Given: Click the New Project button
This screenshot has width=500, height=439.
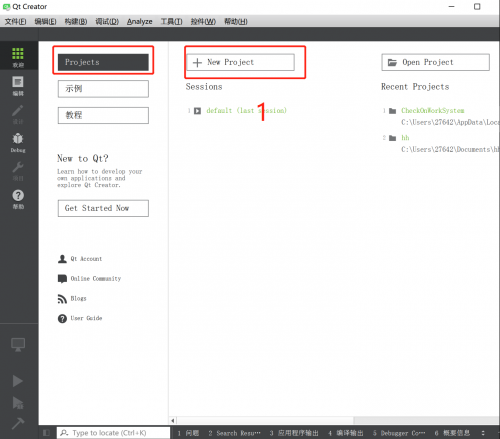Looking at the screenshot, I should (240, 62).
